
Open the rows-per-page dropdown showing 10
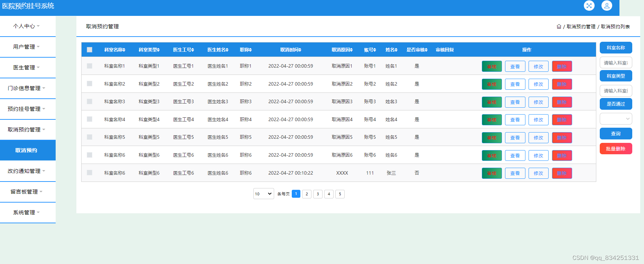click(x=263, y=194)
